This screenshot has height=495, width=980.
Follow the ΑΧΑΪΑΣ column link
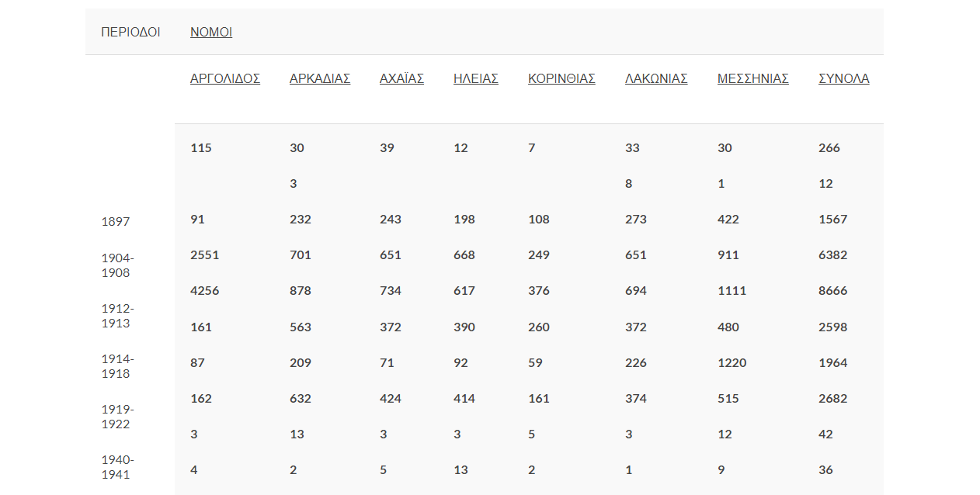pos(401,78)
